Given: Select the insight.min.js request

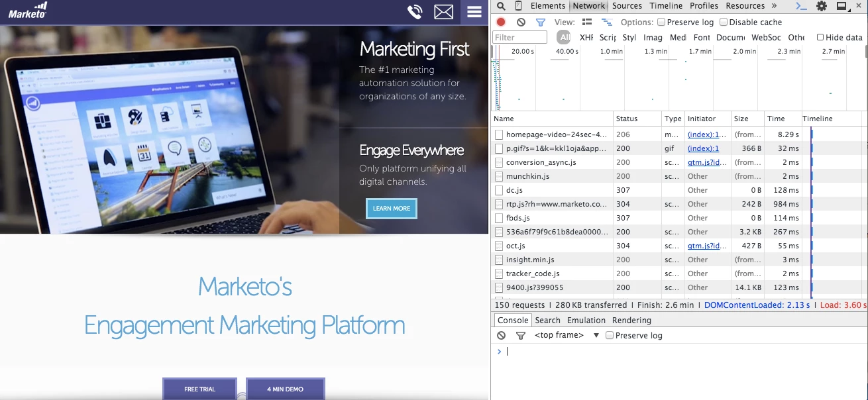Looking at the screenshot, I should [679, 260].
